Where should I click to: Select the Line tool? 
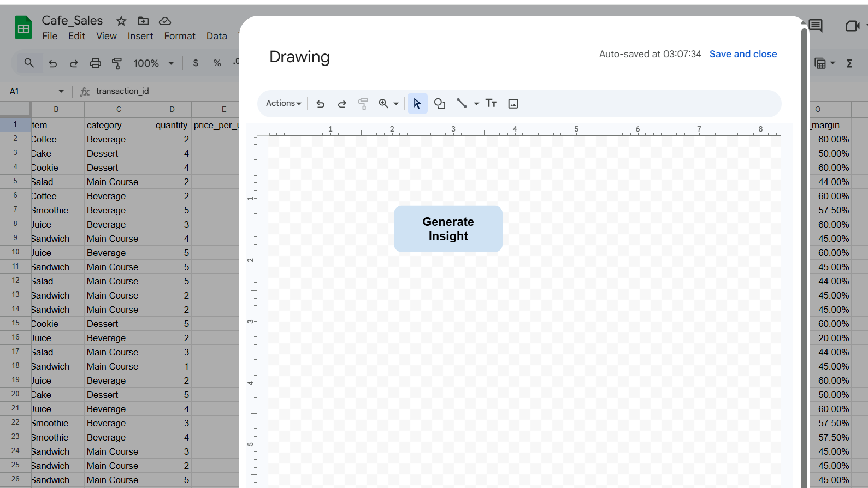(462, 103)
